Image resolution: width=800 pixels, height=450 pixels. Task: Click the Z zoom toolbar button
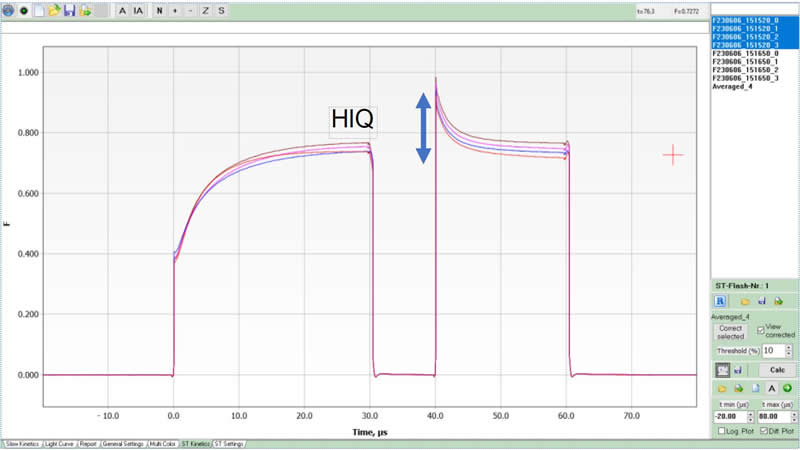[x=205, y=10]
